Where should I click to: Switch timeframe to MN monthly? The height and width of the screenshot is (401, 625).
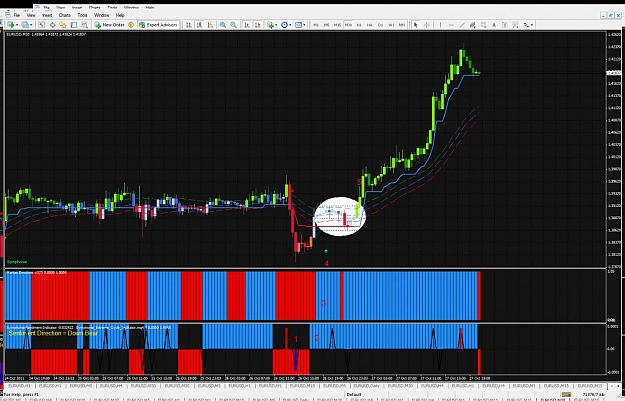tap(402, 25)
